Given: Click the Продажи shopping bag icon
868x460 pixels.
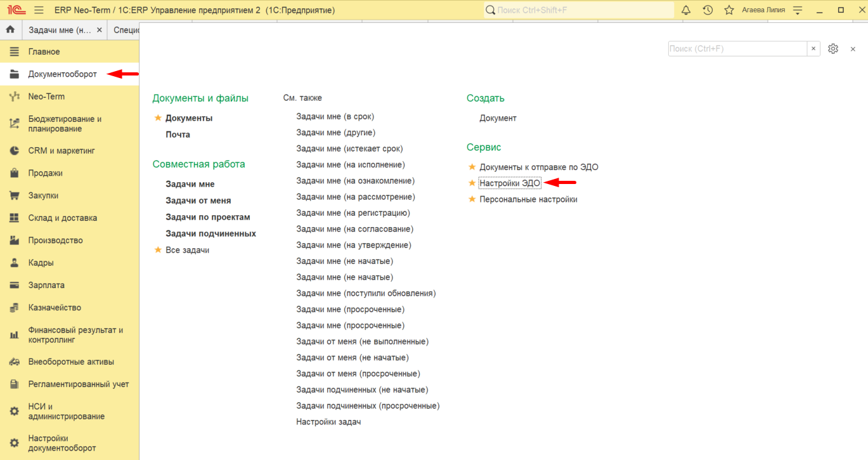Looking at the screenshot, I should pyautogui.click(x=14, y=173).
